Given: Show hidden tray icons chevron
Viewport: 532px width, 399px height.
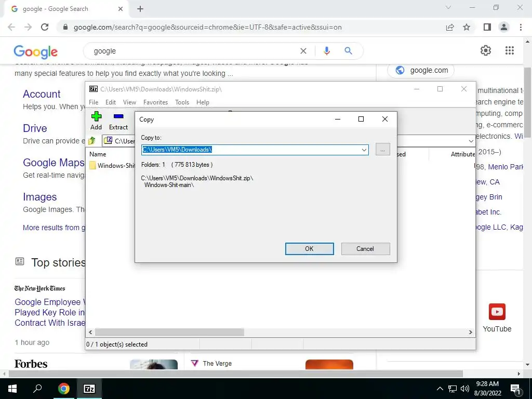Looking at the screenshot, I should pyautogui.click(x=440, y=389).
